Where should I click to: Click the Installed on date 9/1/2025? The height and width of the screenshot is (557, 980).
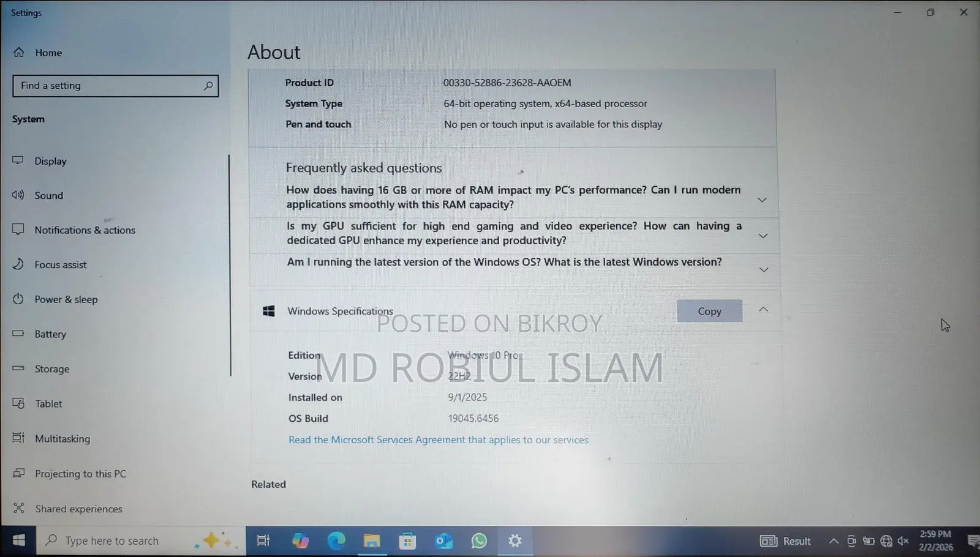[467, 397]
